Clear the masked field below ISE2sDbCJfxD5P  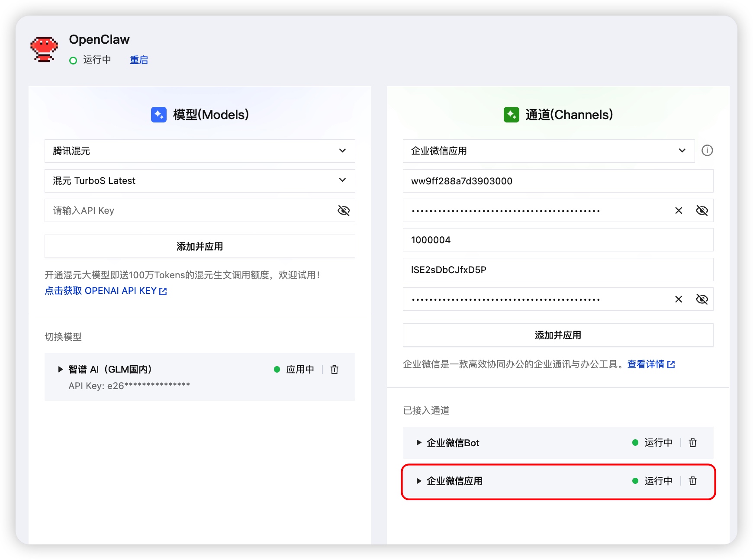coord(679,299)
